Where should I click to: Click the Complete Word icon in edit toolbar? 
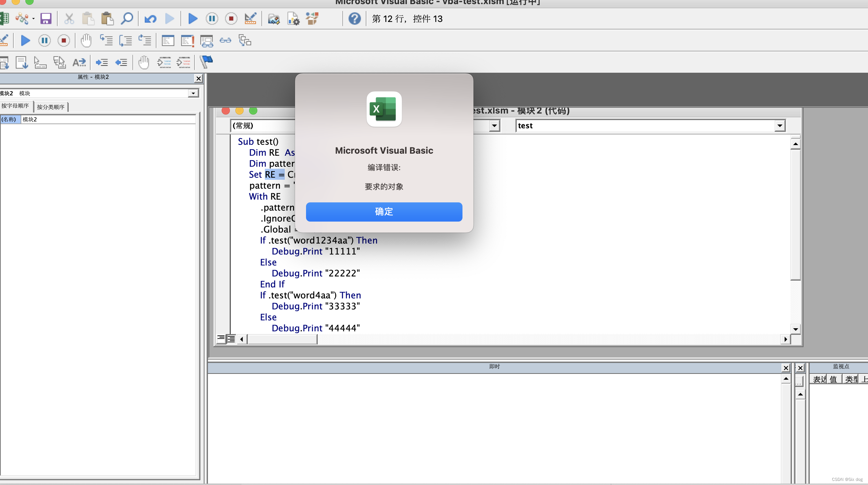[79, 62]
